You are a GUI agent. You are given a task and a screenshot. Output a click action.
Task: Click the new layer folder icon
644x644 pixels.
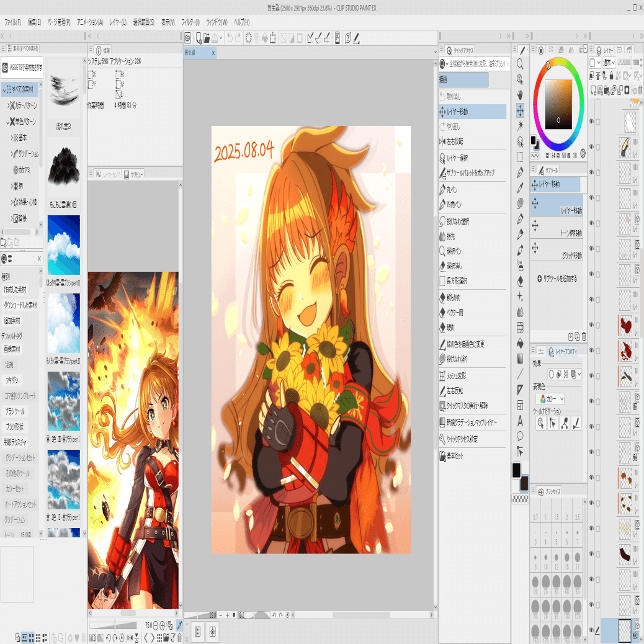tap(607, 89)
